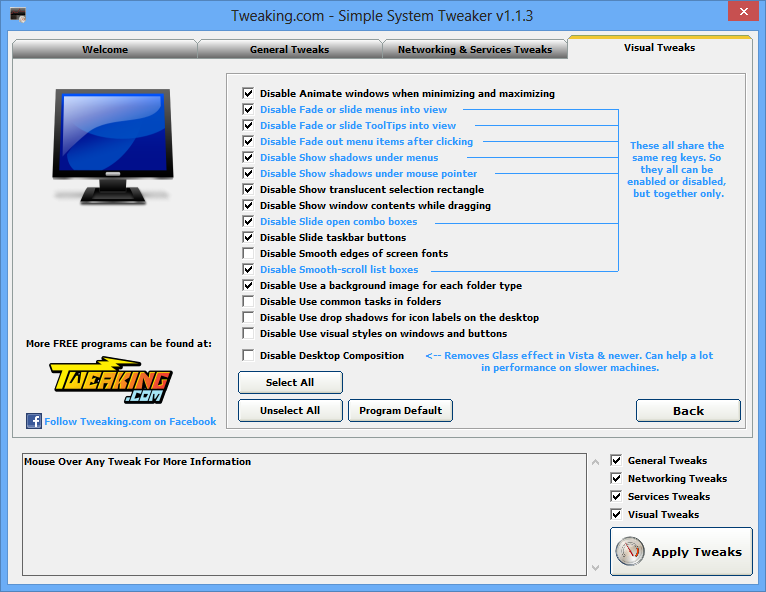This screenshot has height=592, width=766.
Task: Toggle the Services Tweaks apply option
Action: point(616,496)
